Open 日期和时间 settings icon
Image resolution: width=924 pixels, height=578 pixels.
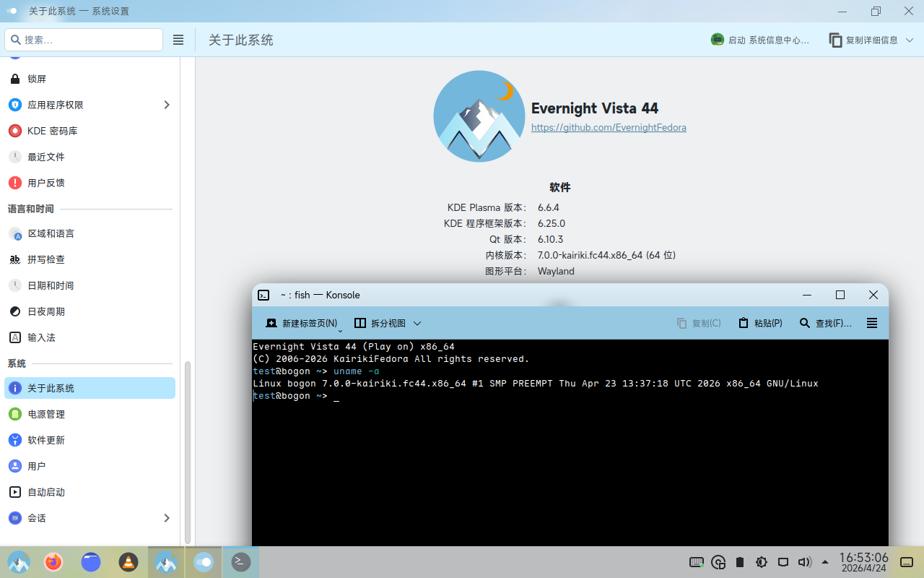pos(15,285)
